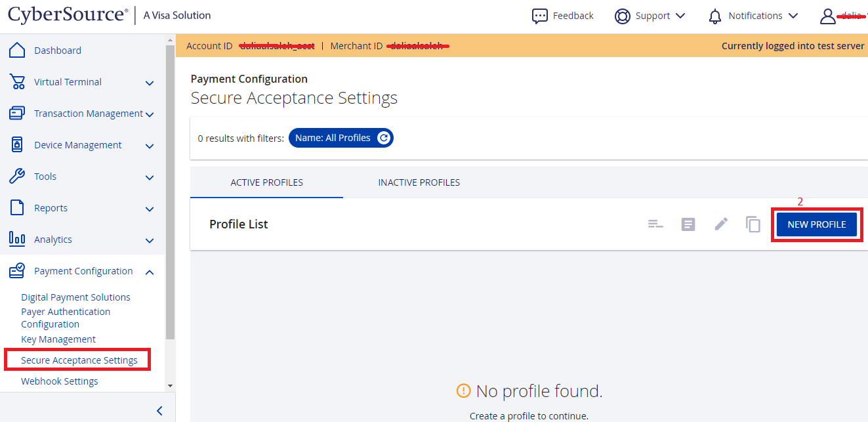Click the Reports sidebar label
The height and width of the screenshot is (422, 868).
(x=51, y=208)
